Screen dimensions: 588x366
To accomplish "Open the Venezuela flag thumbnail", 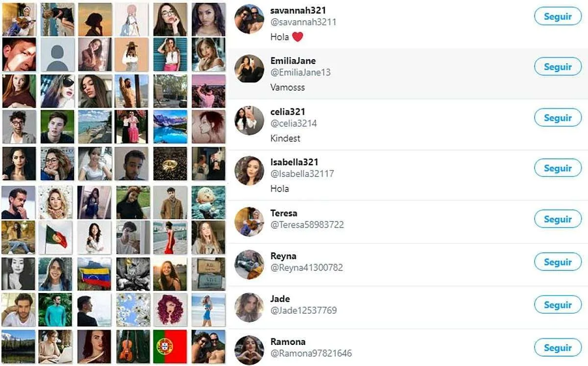I will tap(94, 274).
